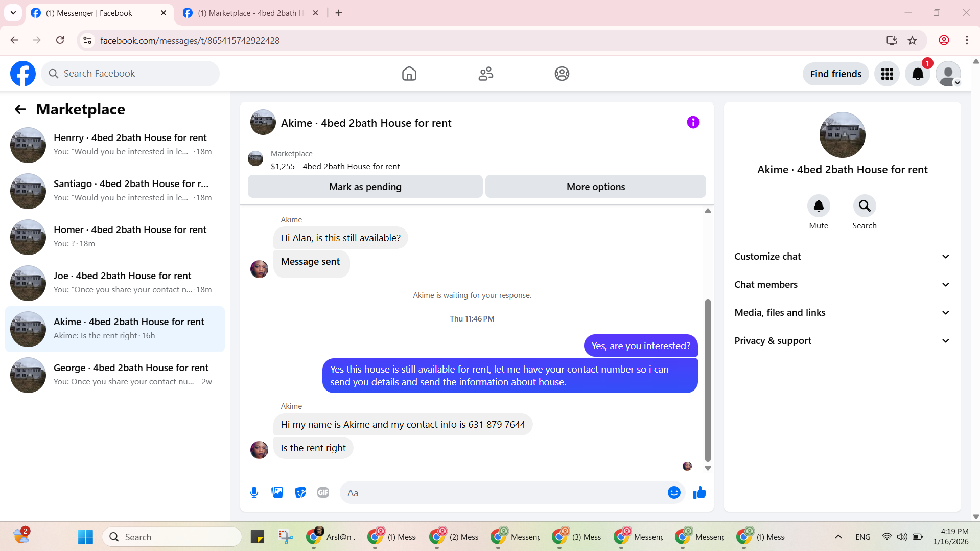Open Friends icon in top navigation
Image resolution: width=980 pixels, height=551 pixels.
[485, 74]
